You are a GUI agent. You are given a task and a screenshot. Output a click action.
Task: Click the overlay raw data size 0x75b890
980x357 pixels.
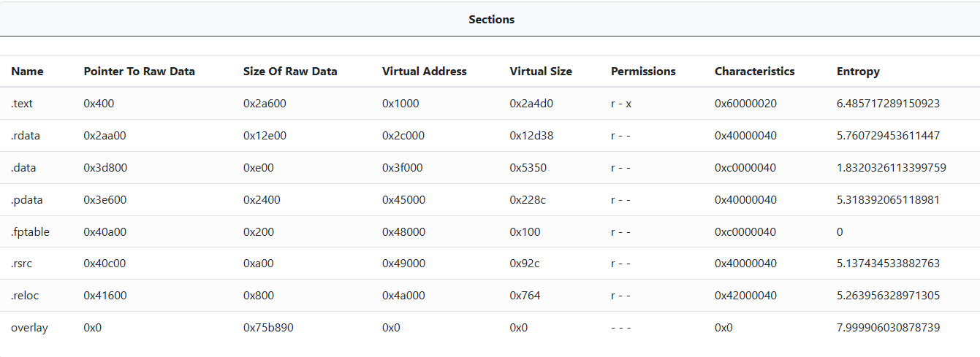coord(268,328)
